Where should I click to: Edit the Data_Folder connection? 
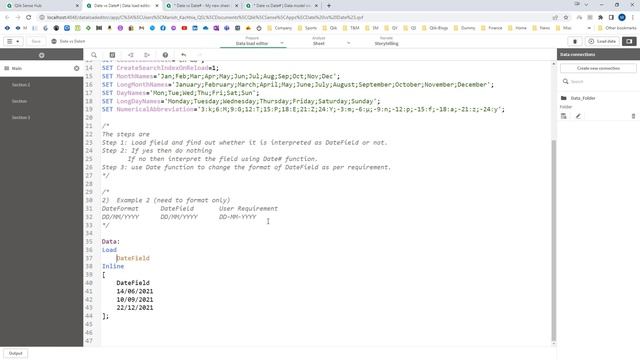(x=578, y=116)
